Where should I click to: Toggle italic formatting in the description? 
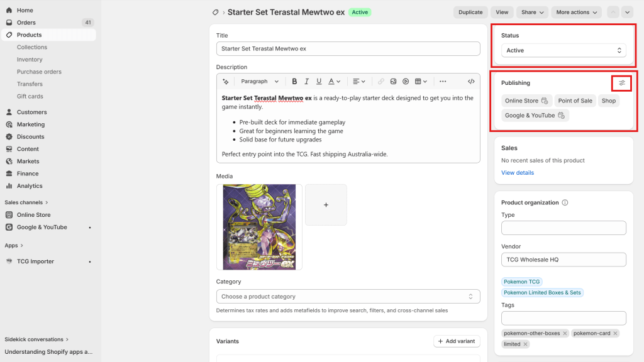pyautogui.click(x=306, y=81)
